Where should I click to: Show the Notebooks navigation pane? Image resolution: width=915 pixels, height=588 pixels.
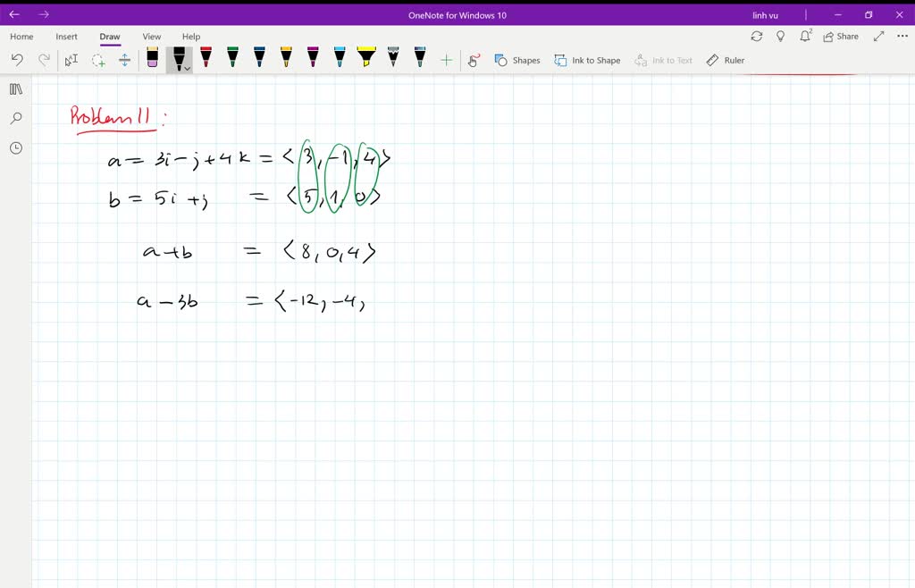tap(15, 88)
